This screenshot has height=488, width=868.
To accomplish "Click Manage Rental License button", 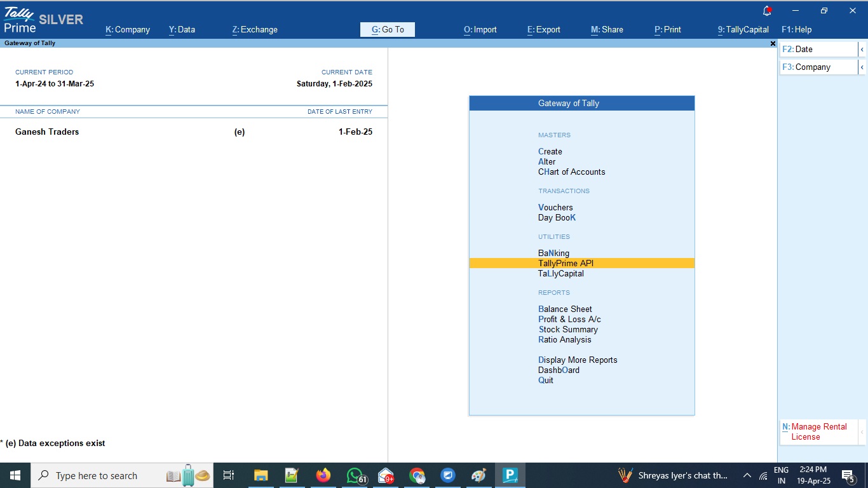I will click(x=818, y=431).
